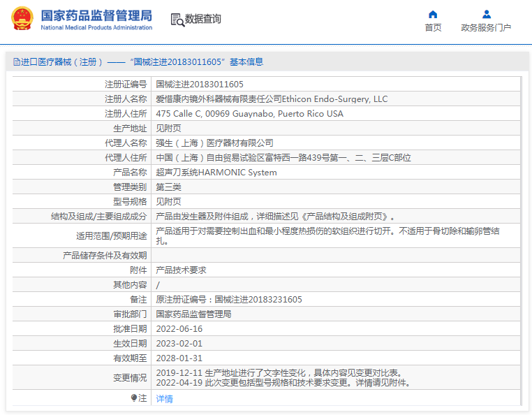Select the 生产地址 label
The image size is (532, 415).
tap(130, 129)
